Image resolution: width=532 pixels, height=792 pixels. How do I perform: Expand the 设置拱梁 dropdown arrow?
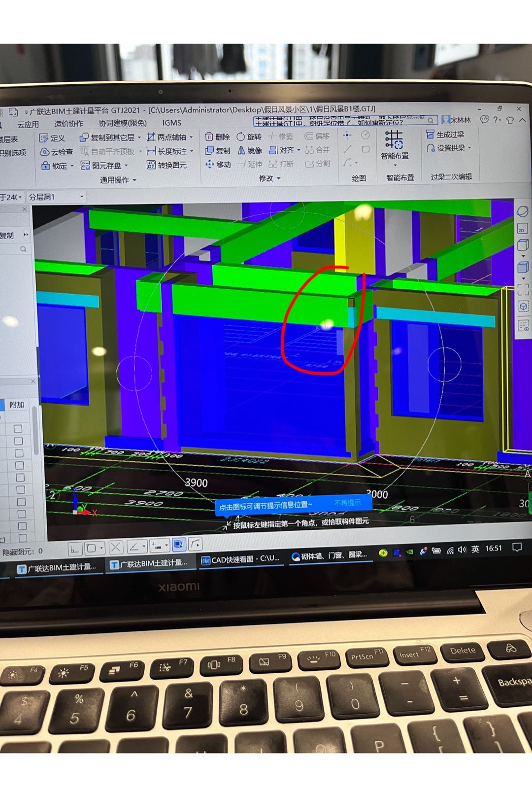point(469,147)
